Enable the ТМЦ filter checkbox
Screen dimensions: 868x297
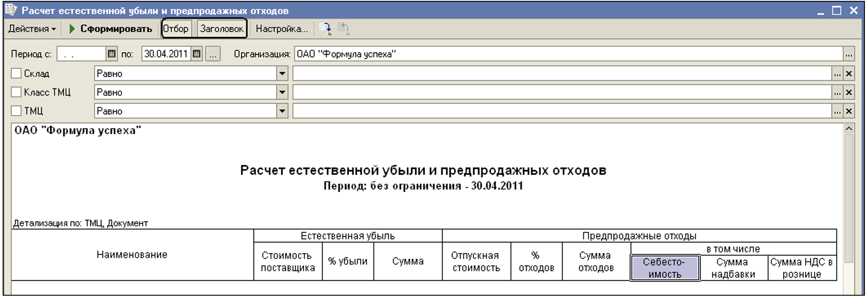click(16, 111)
